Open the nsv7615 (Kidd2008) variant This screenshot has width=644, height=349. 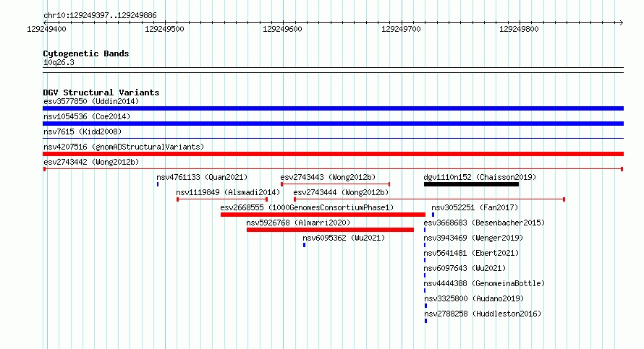click(x=82, y=132)
